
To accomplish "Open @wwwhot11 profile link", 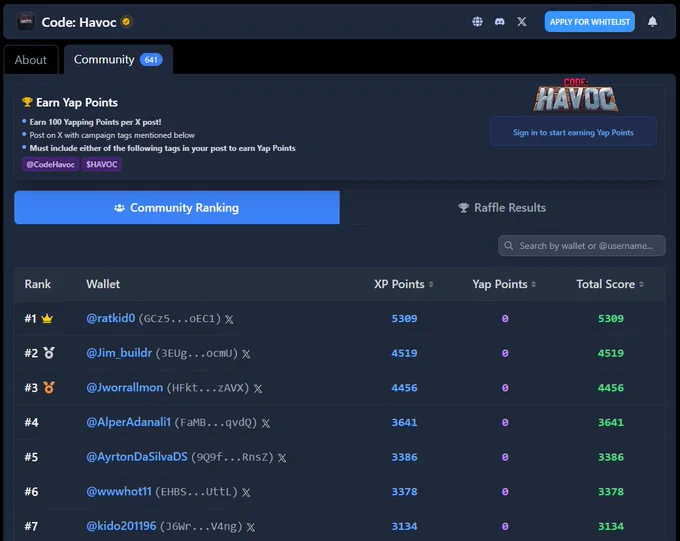I will click(119, 492).
